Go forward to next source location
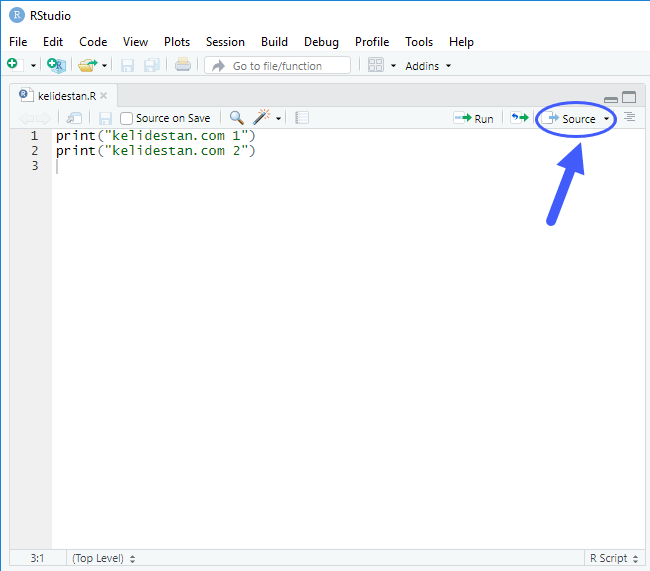 pyautogui.click(x=43, y=119)
